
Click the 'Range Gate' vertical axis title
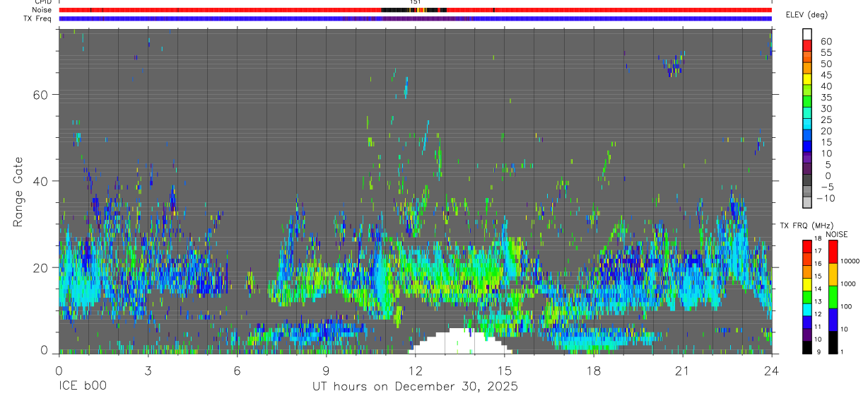[18, 192]
